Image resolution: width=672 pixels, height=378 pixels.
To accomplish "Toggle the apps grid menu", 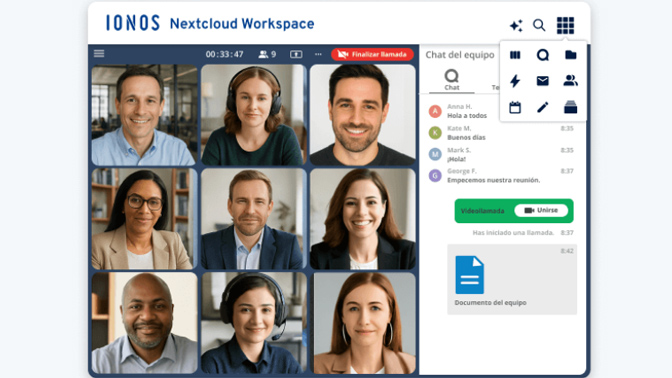I will [x=565, y=25].
